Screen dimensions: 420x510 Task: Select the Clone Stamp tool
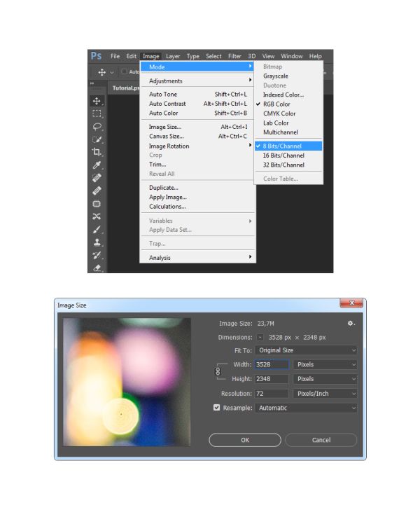pos(97,242)
